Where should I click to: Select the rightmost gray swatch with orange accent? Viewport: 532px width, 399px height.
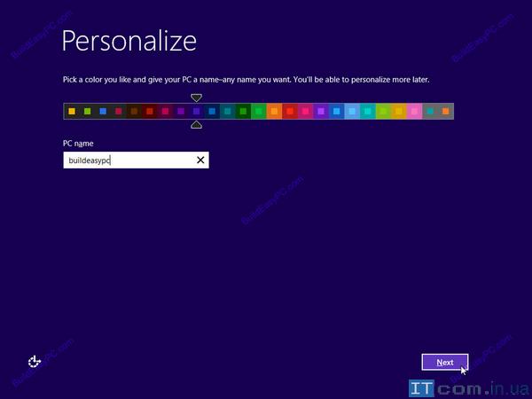point(445,112)
